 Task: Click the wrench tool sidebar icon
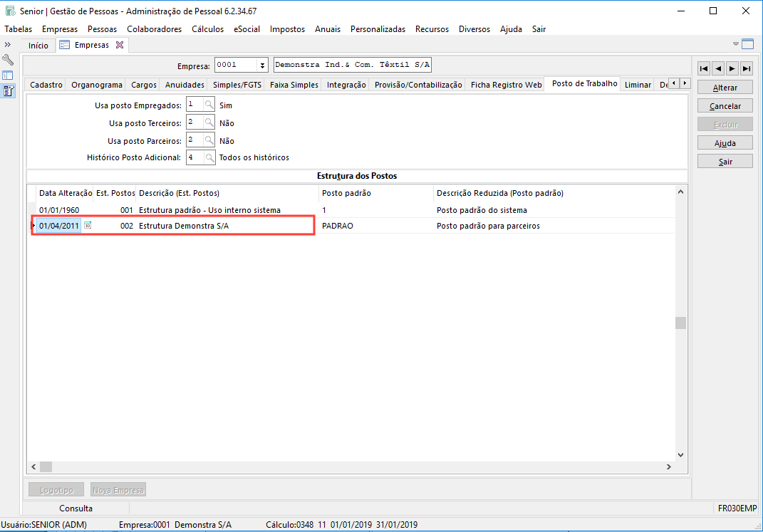point(8,60)
